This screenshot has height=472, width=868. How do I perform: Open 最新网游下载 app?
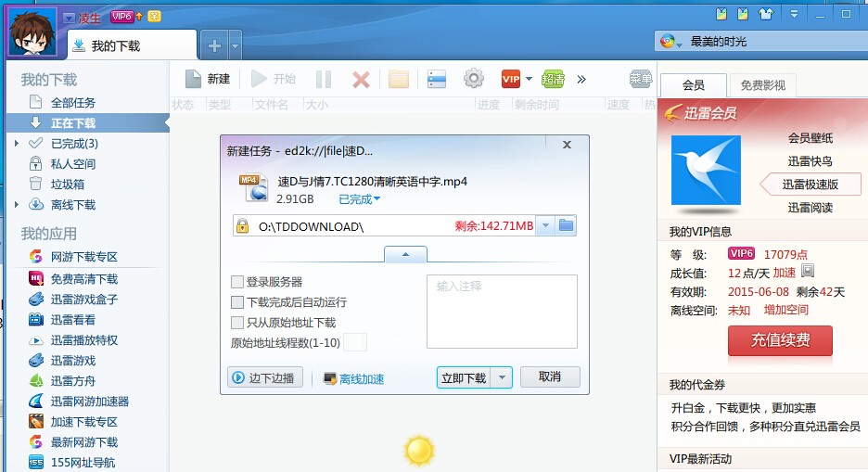(x=84, y=442)
